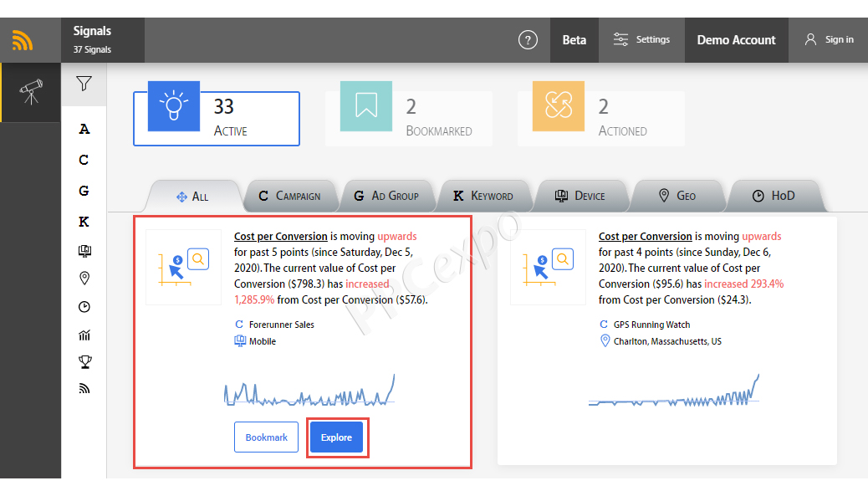This screenshot has width=868, height=496.
Task: Select the A account sidebar icon
Action: coord(84,129)
